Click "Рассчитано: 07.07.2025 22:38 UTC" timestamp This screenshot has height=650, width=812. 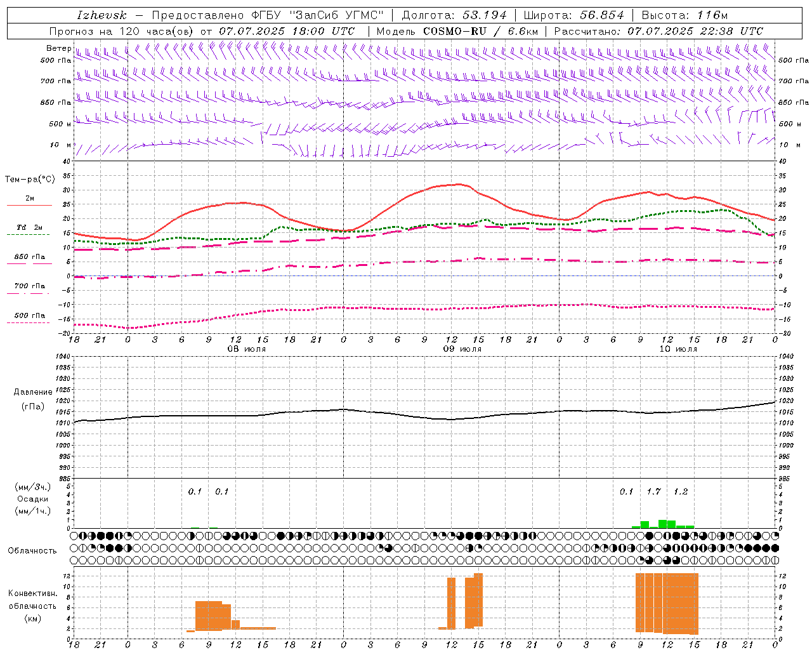coord(658,31)
